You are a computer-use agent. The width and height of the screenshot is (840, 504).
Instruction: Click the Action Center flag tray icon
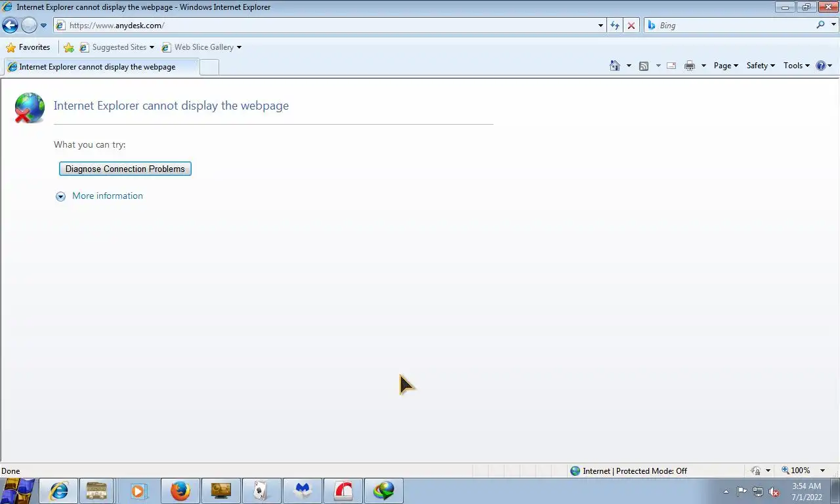[742, 492]
